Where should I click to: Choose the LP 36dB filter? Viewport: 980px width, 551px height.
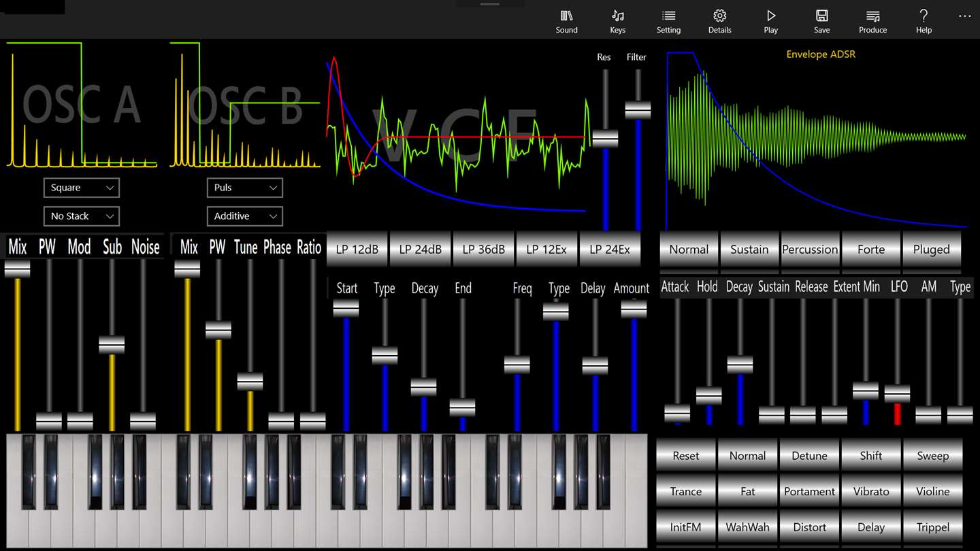pos(484,249)
